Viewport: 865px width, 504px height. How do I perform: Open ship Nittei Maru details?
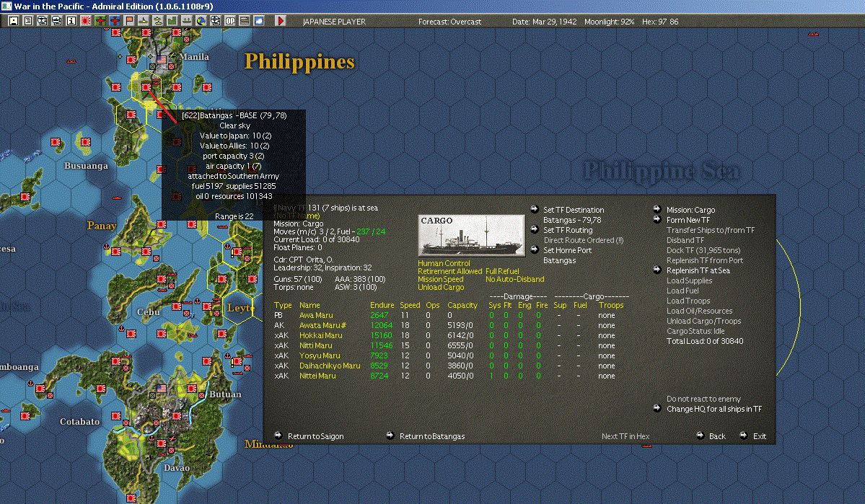(x=317, y=376)
